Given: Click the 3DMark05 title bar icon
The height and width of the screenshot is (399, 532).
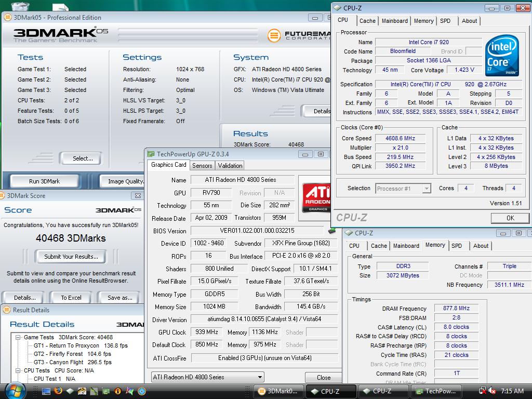Looking at the screenshot, I should tap(7, 17).
